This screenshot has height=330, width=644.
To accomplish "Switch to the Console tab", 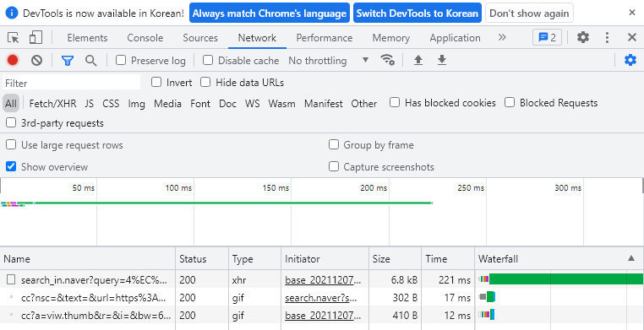I will (x=145, y=38).
